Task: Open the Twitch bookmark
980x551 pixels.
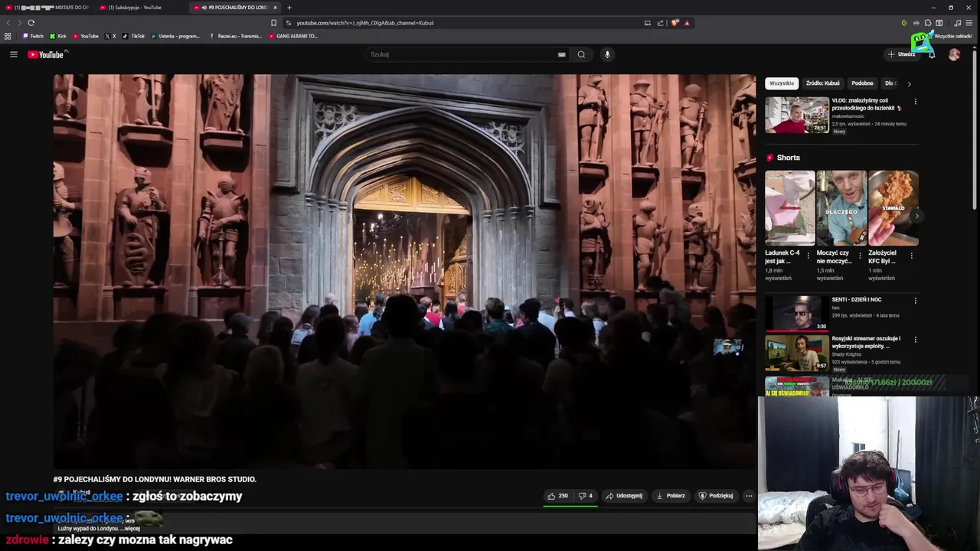Action: click(33, 36)
